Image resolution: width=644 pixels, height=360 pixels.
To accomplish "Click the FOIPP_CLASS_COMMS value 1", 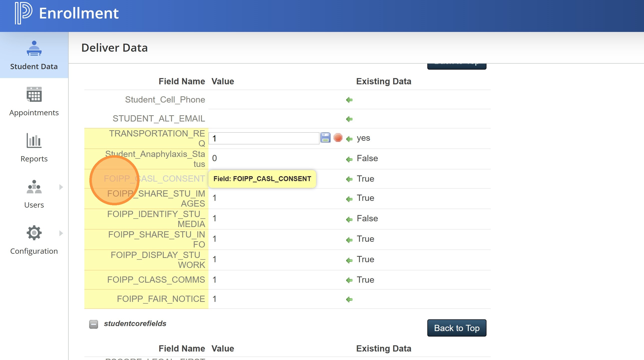I will [214, 280].
